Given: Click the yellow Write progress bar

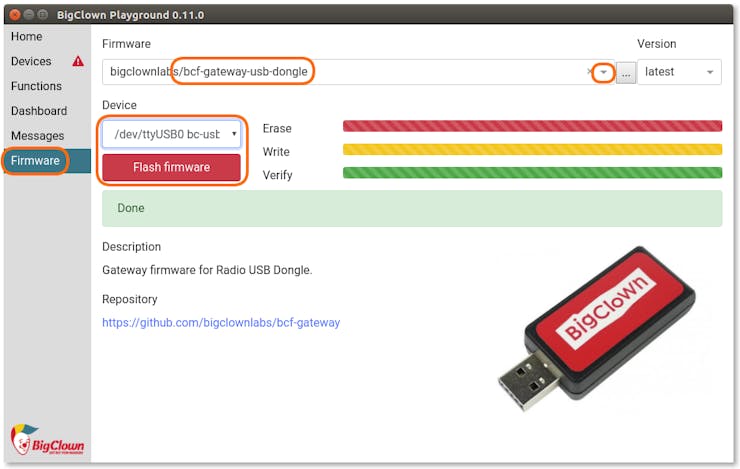Looking at the screenshot, I should click(x=532, y=149).
